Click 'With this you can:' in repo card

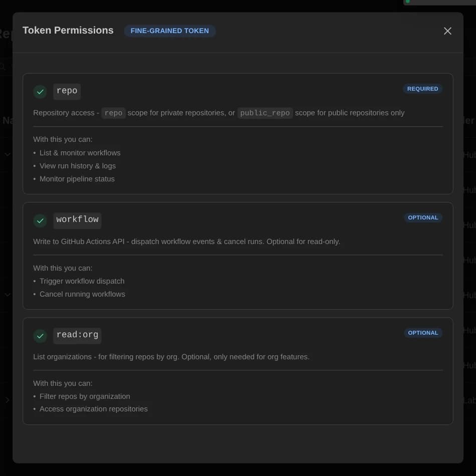click(x=63, y=139)
